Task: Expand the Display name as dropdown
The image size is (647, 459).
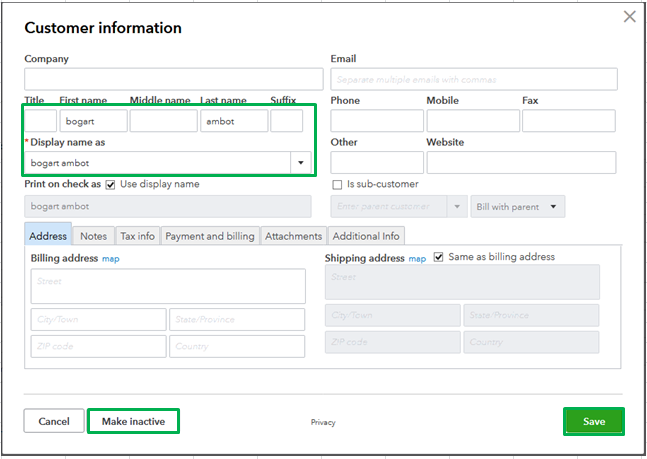Action: point(300,162)
